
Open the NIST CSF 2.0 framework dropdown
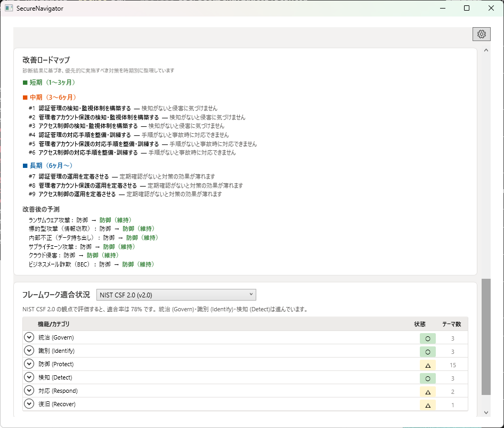176,294
